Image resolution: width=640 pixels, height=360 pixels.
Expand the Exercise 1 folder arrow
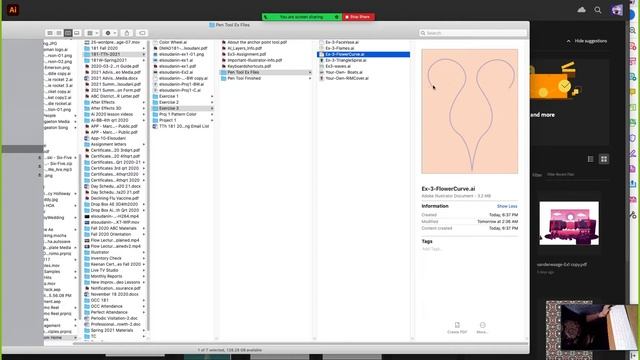pos(212,96)
